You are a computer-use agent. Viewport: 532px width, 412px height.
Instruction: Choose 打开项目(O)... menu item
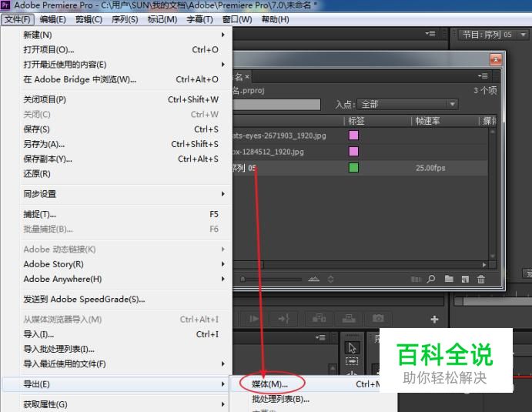point(116,49)
